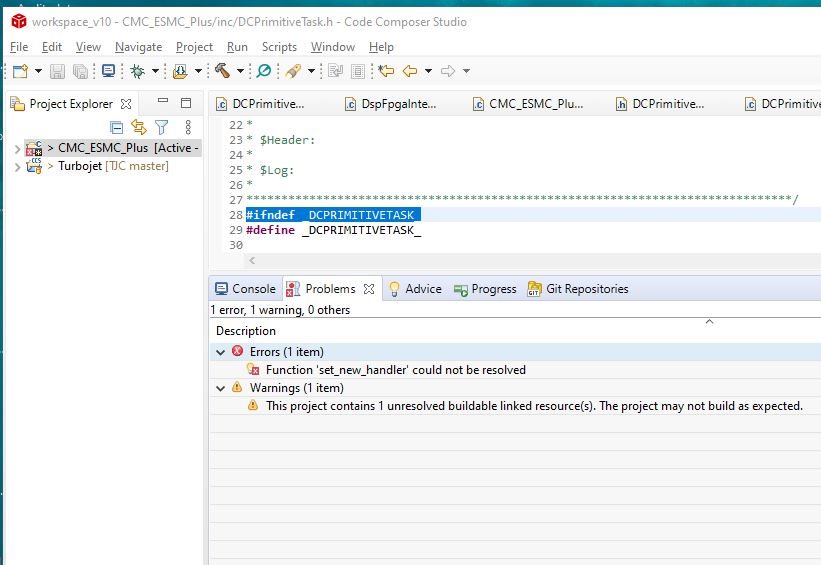Open the Project menu

coord(194,47)
